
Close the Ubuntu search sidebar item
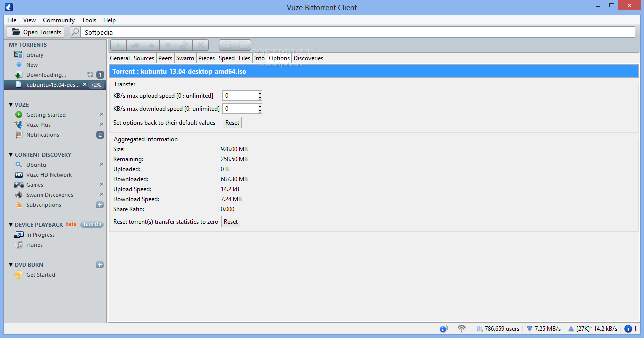(102, 165)
